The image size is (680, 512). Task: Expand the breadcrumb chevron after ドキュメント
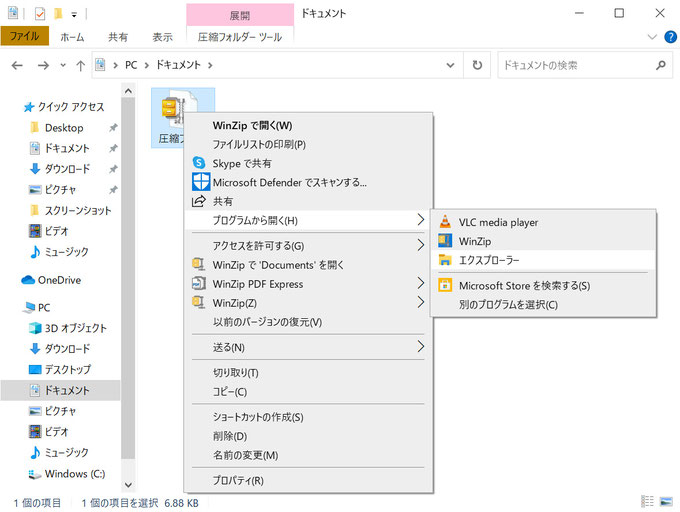(210, 65)
